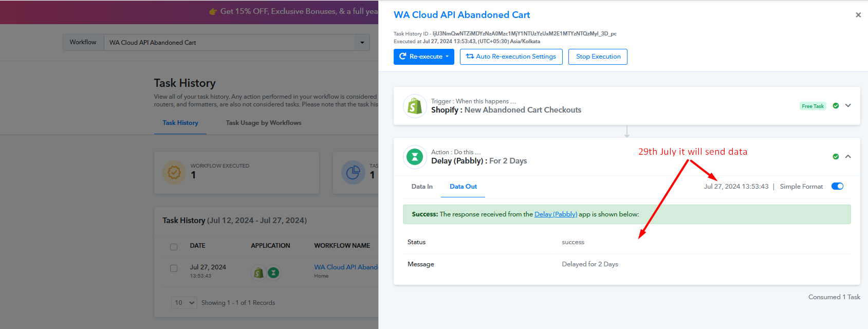
Task: Click the WORKFLOW NAME column header
Action: pyautogui.click(x=342, y=246)
